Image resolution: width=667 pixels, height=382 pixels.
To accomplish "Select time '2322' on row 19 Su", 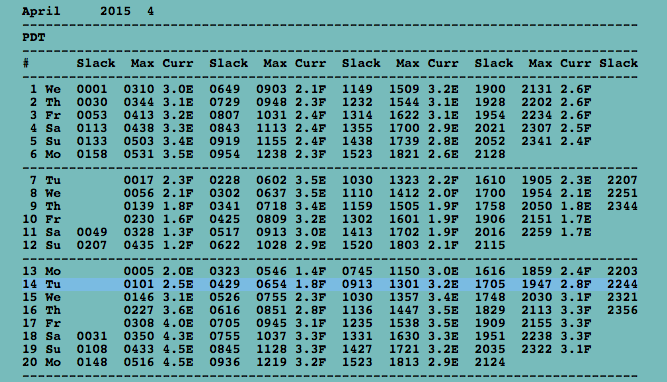I will (x=537, y=349).
